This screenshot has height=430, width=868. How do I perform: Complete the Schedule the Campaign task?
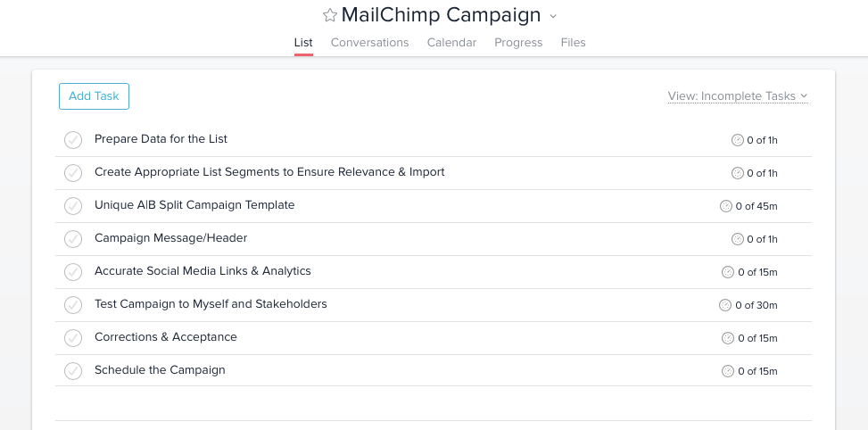(73, 371)
